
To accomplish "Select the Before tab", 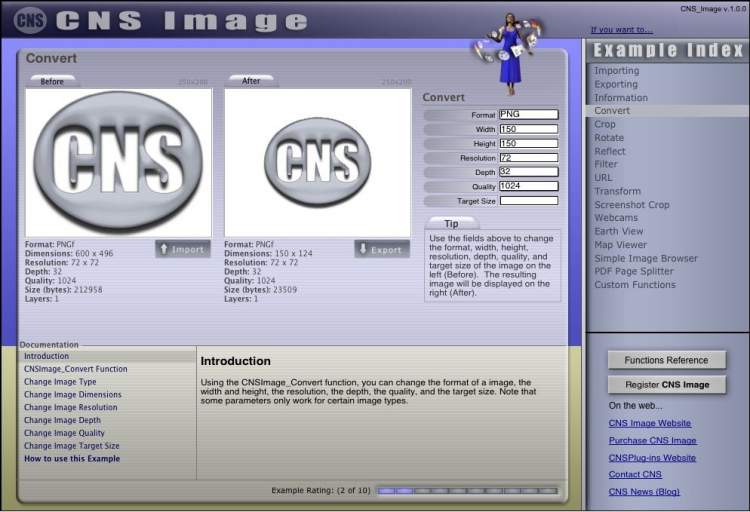I will tap(52, 81).
